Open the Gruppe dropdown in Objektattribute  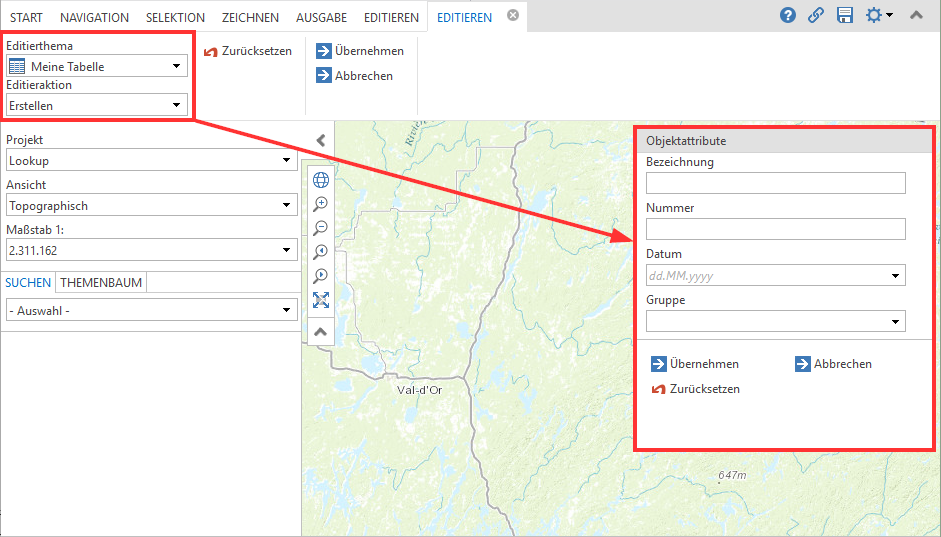[x=775, y=321]
